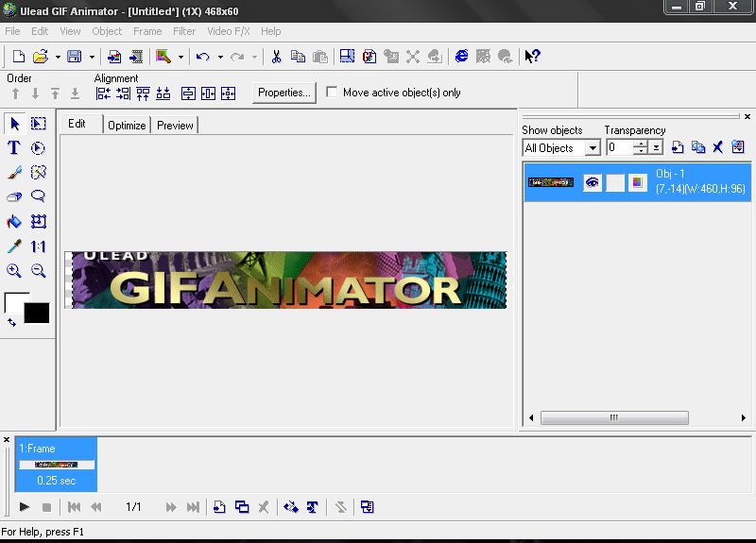Select the Magic wand selection tool
The image size is (756, 543).
pyautogui.click(x=38, y=172)
